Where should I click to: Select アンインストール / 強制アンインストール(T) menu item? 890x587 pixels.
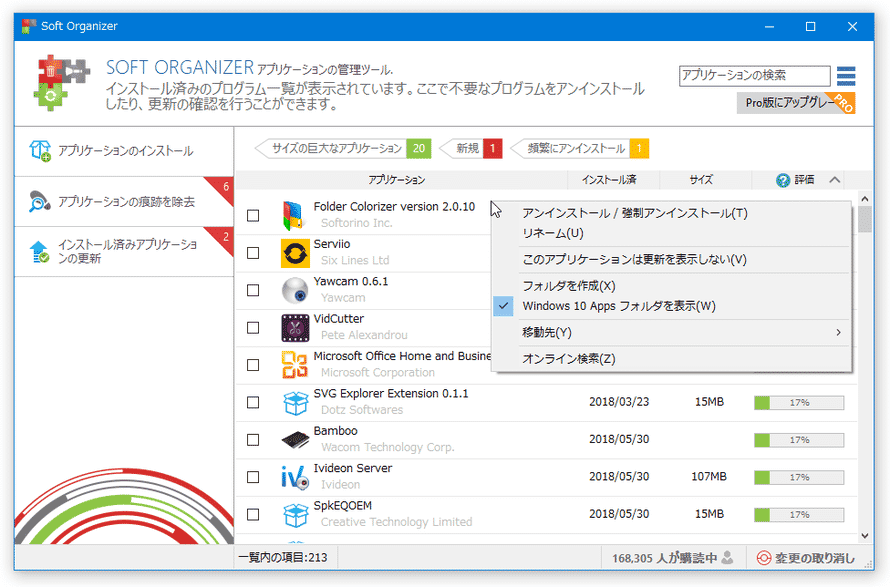click(671, 213)
